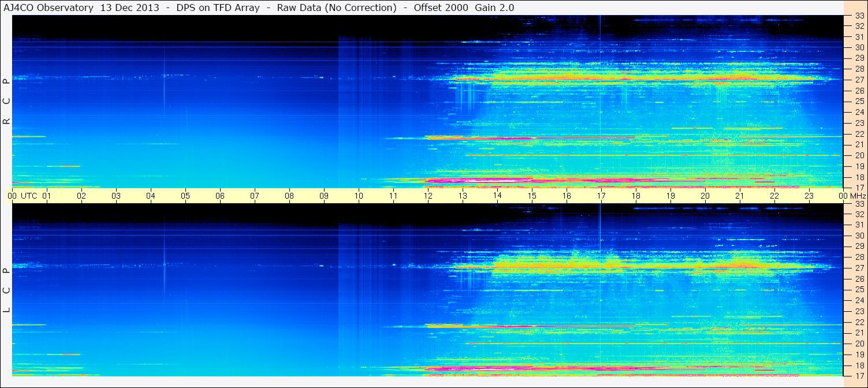Image resolution: width=868 pixels, height=388 pixels.
Task: Click the 17 UTC hour marker
Action: [601, 196]
